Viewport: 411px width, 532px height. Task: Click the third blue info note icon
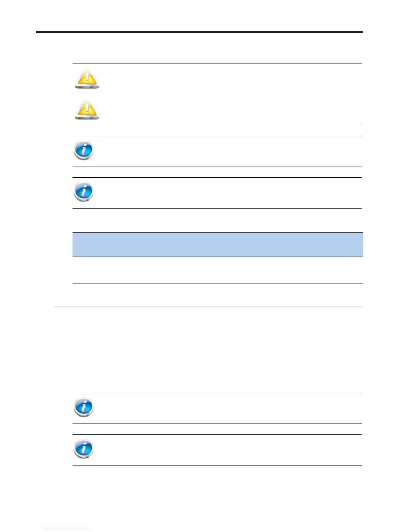84,407
